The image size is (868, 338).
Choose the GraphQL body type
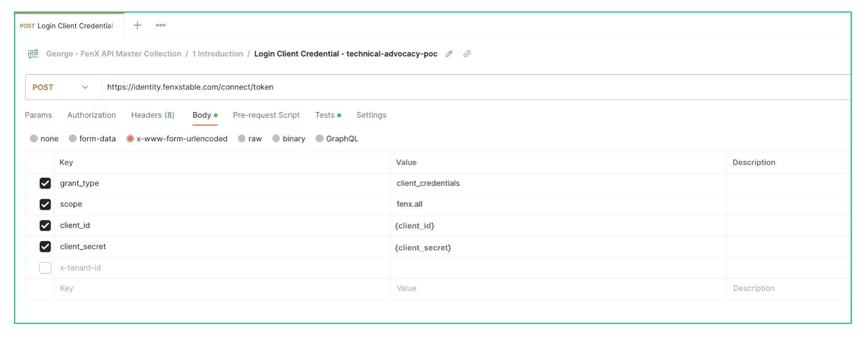(x=319, y=139)
